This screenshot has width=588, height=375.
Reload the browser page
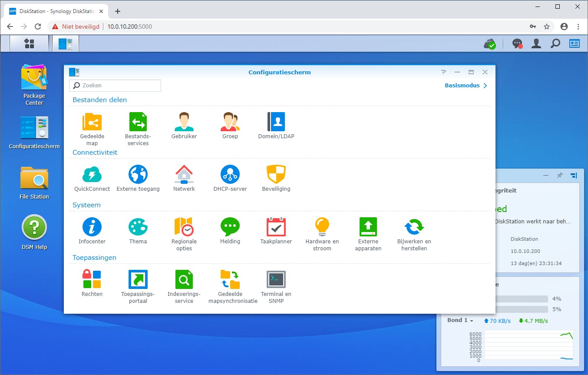[38, 27]
